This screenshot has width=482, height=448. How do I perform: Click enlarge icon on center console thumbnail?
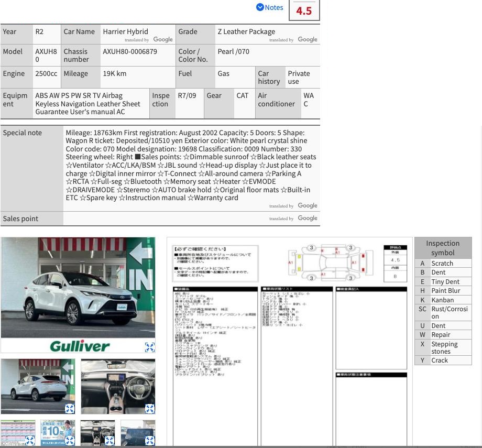109,441
